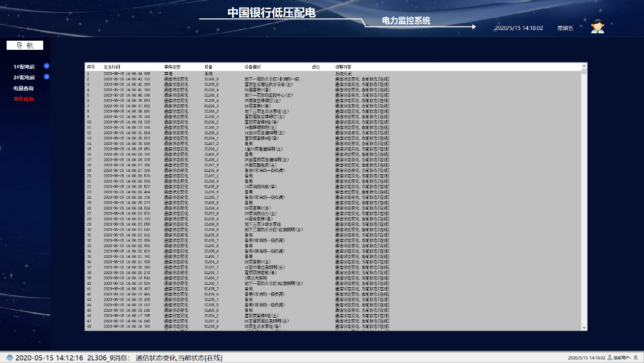Click timestamp 14:06:44.398 in row 1
The width and height of the screenshot is (644, 363).
coord(127,74)
